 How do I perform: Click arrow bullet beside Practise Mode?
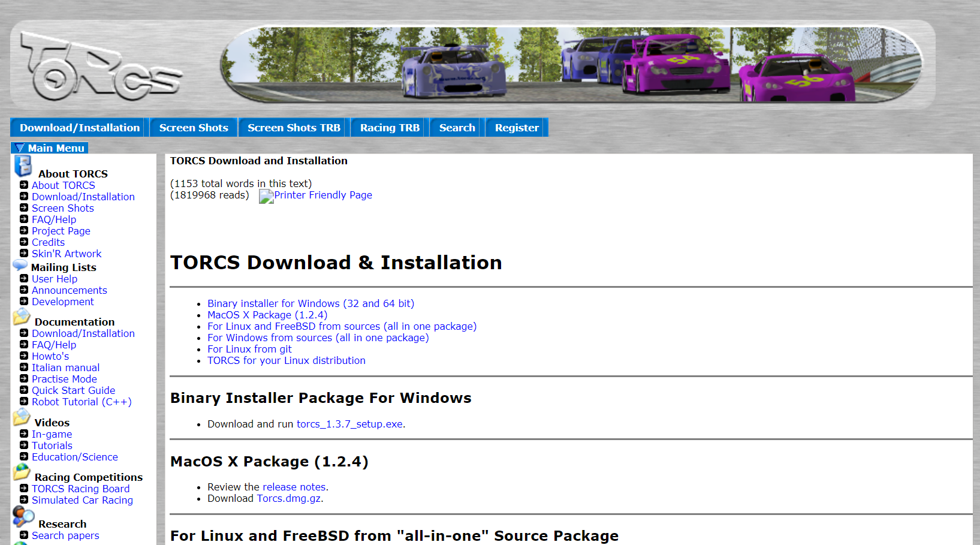point(24,378)
